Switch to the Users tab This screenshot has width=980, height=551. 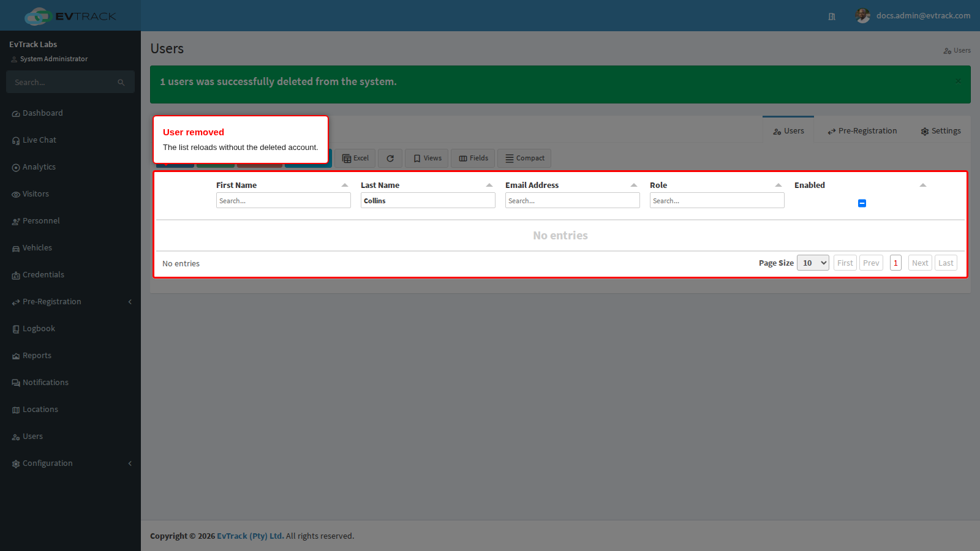pyautogui.click(x=788, y=130)
